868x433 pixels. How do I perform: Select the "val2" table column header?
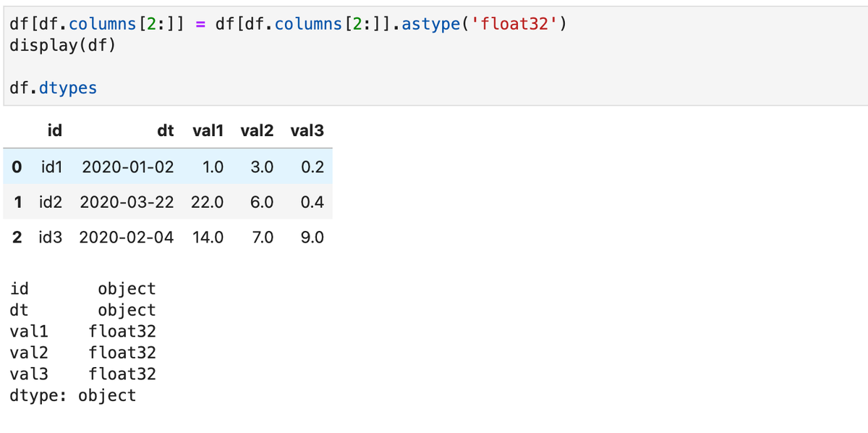click(258, 131)
